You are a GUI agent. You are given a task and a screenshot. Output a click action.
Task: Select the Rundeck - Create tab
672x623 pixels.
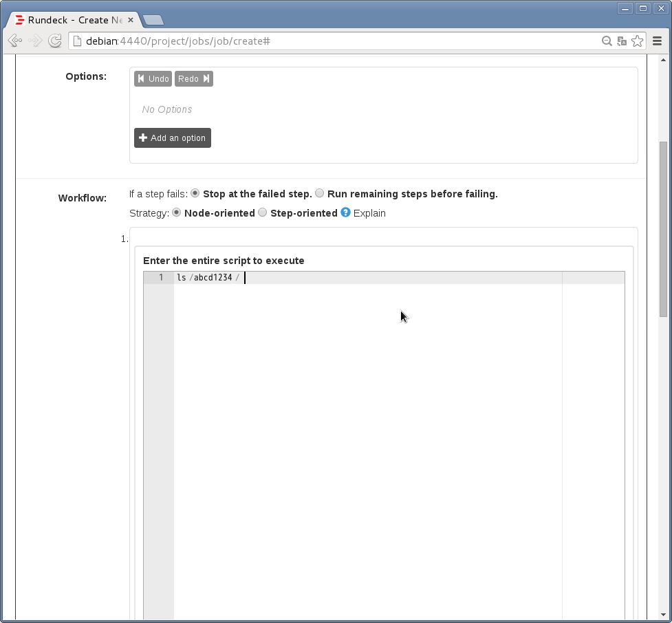(75, 20)
